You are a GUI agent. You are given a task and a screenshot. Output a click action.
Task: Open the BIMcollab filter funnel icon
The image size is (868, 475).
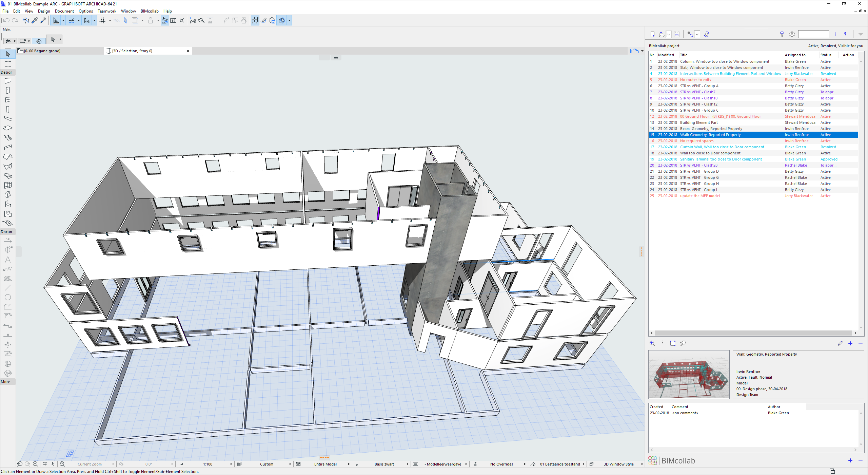pyautogui.click(x=782, y=34)
